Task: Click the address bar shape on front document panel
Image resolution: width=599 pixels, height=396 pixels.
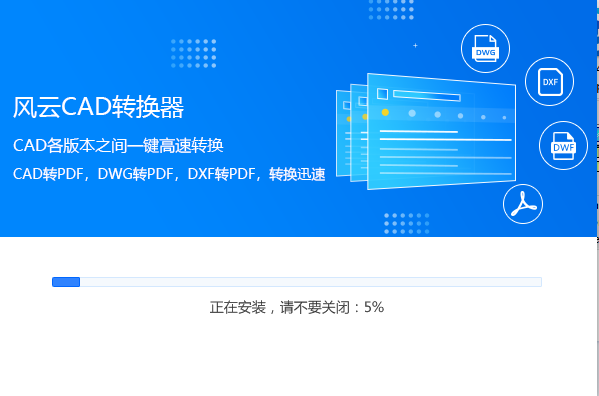Action: (427, 95)
